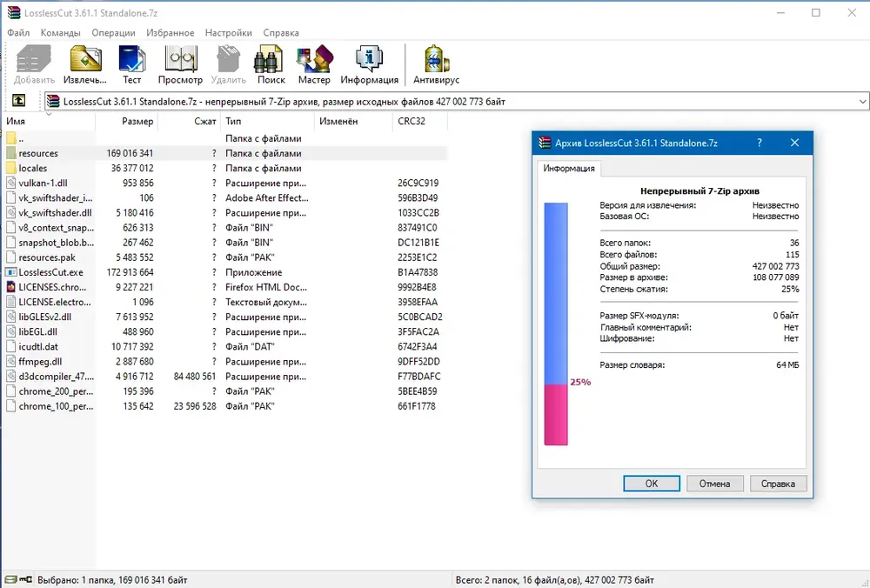The height and width of the screenshot is (588, 870).
Task: Click the drive and key status bar icon
Action: coord(18,579)
